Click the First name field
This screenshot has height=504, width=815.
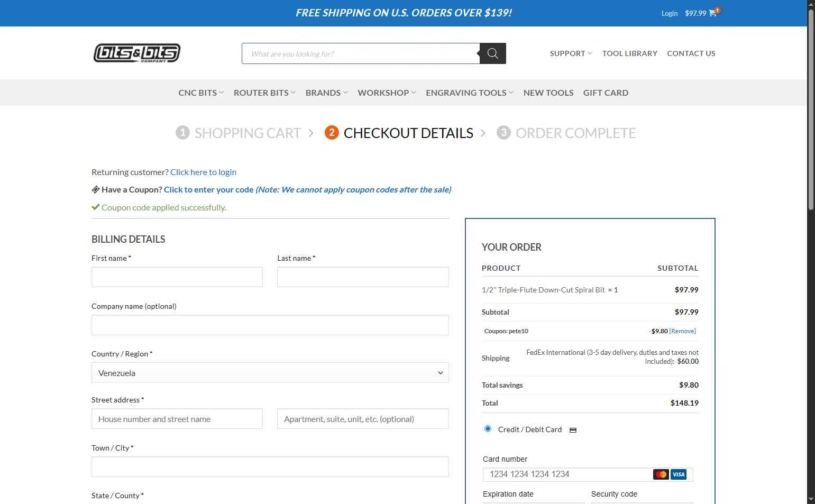(177, 277)
